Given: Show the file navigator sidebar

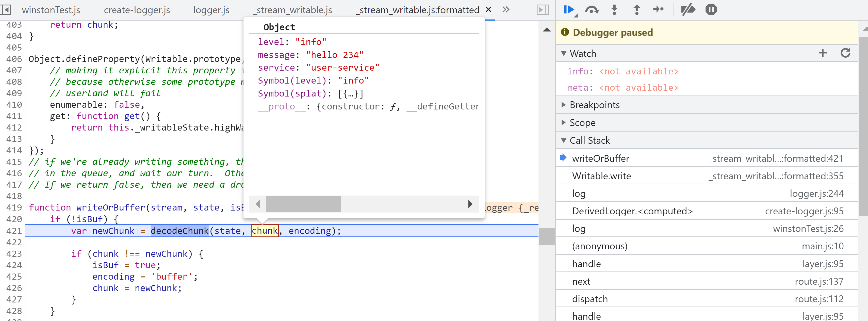Looking at the screenshot, I should pos(6,9).
